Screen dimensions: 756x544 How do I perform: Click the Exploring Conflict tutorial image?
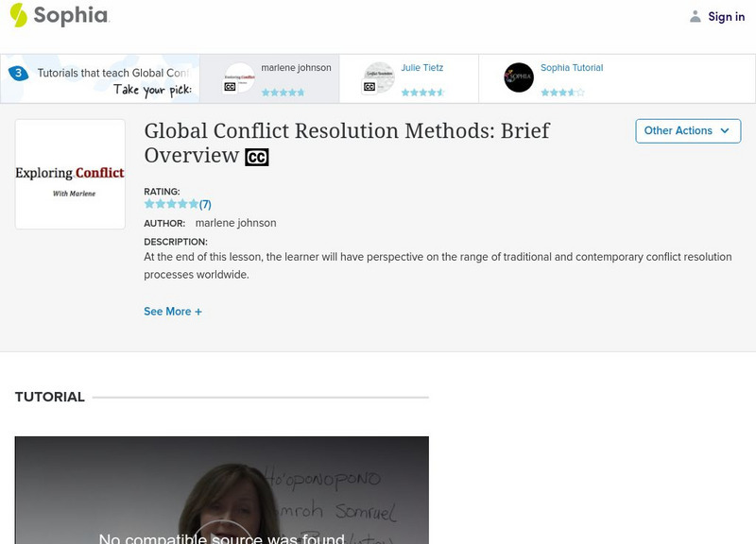tap(70, 174)
